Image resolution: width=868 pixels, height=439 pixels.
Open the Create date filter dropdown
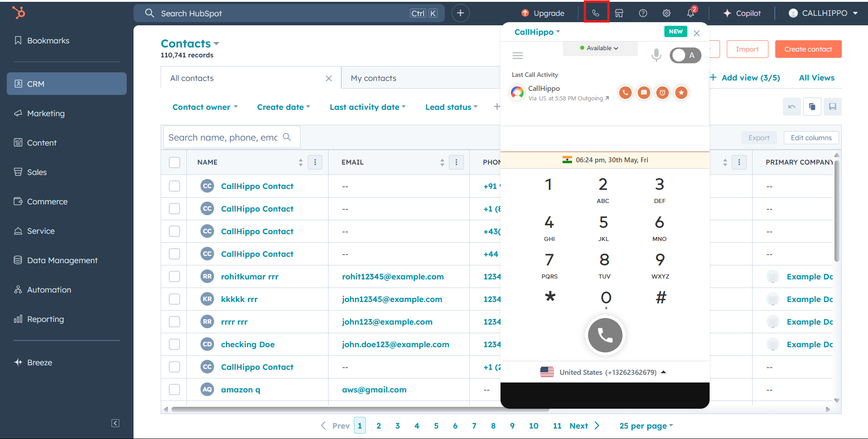pyautogui.click(x=284, y=107)
